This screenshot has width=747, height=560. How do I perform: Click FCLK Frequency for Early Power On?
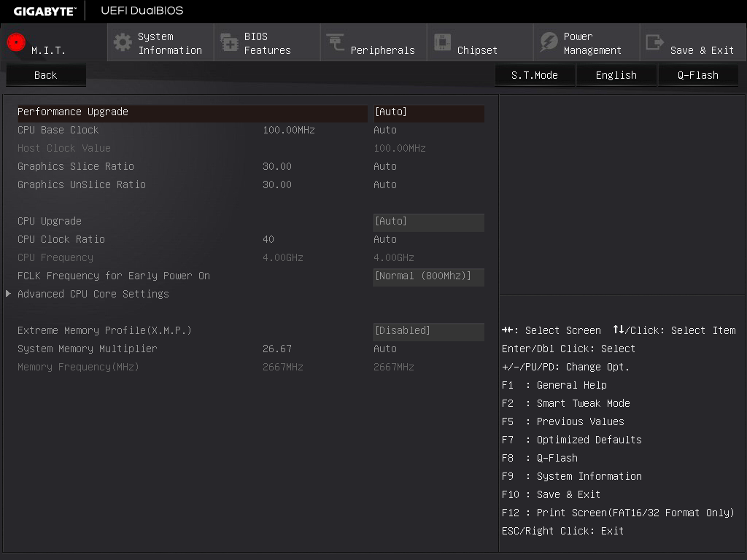114,276
